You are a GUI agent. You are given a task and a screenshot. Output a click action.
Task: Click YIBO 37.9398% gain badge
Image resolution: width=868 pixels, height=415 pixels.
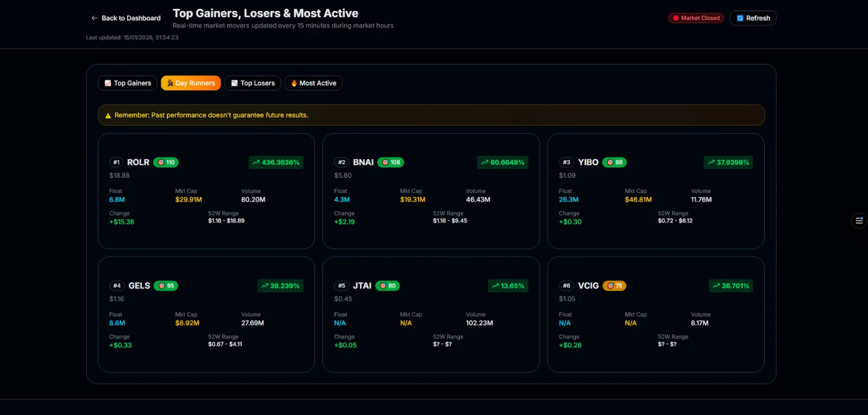(728, 162)
